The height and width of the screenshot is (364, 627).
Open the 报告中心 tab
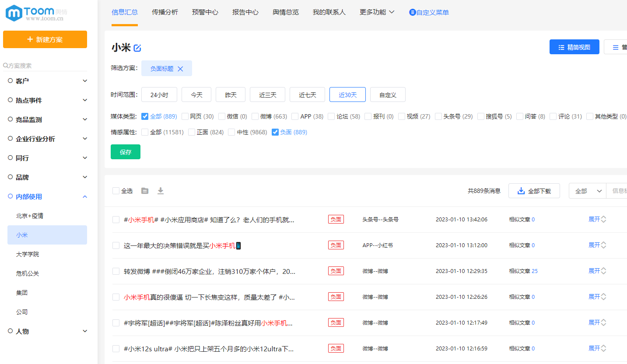point(245,12)
